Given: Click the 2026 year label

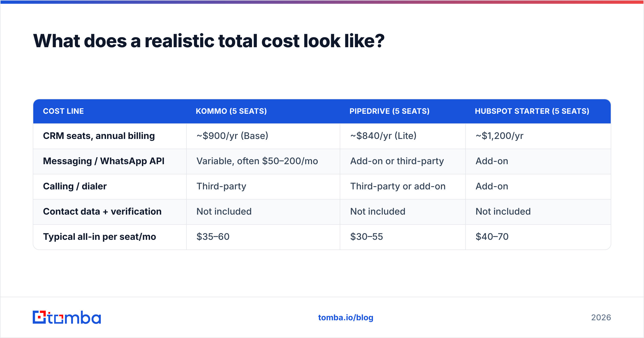Looking at the screenshot, I should [601, 318].
